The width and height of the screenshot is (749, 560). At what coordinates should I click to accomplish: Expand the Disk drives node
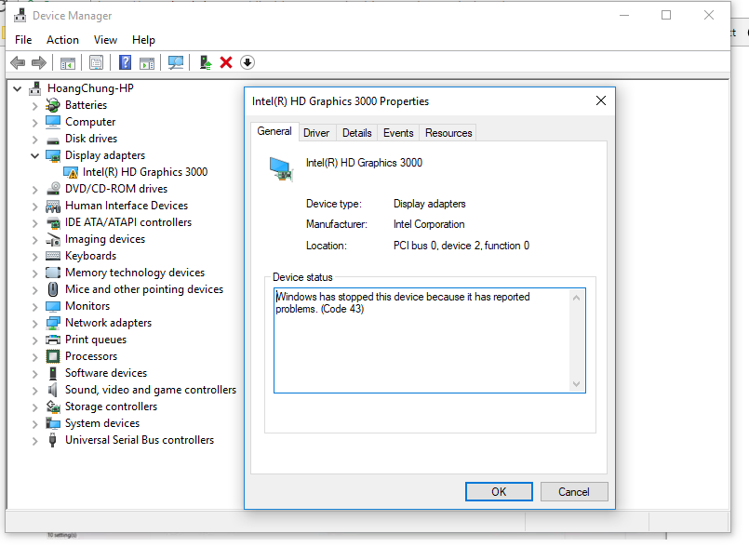click(34, 139)
